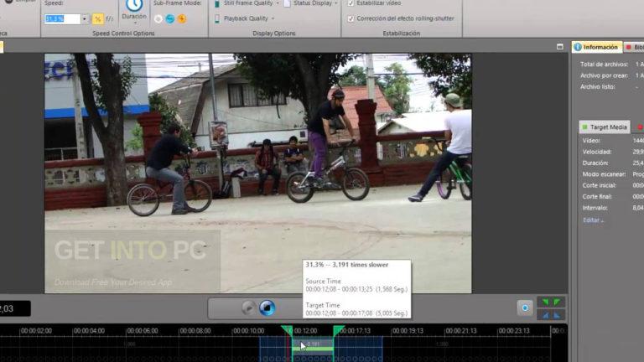Click the 00:00:02:00 timeline label
The width and height of the screenshot is (644, 362).
pyautogui.click(x=36, y=331)
